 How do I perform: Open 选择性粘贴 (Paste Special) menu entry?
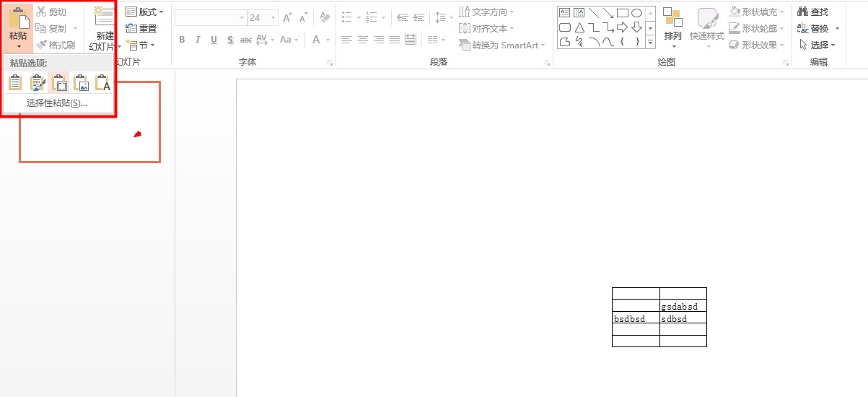(57, 103)
